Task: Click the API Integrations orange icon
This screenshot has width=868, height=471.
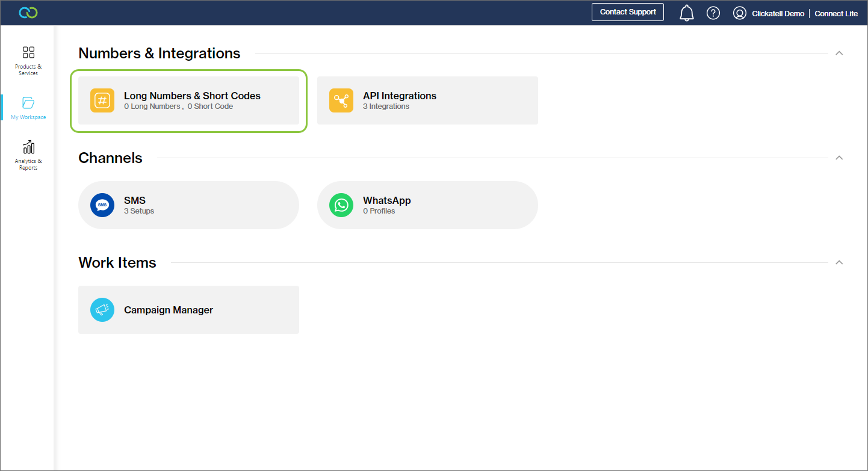Action: coord(341,100)
